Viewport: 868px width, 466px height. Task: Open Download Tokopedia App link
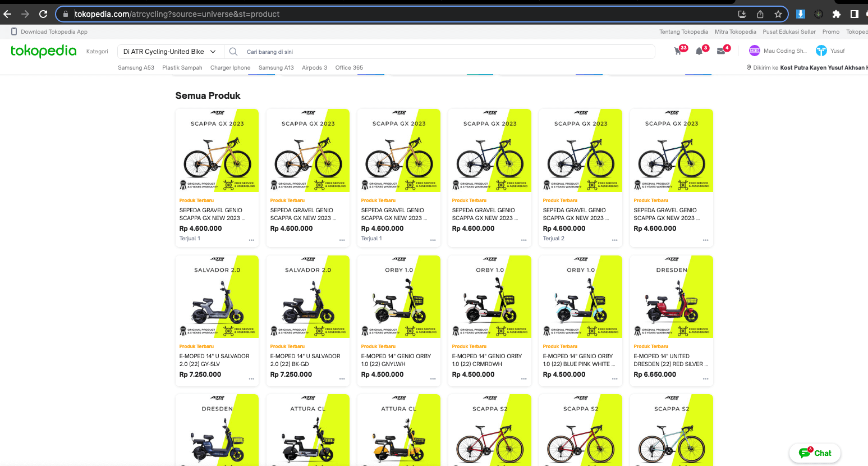pos(49,32)
